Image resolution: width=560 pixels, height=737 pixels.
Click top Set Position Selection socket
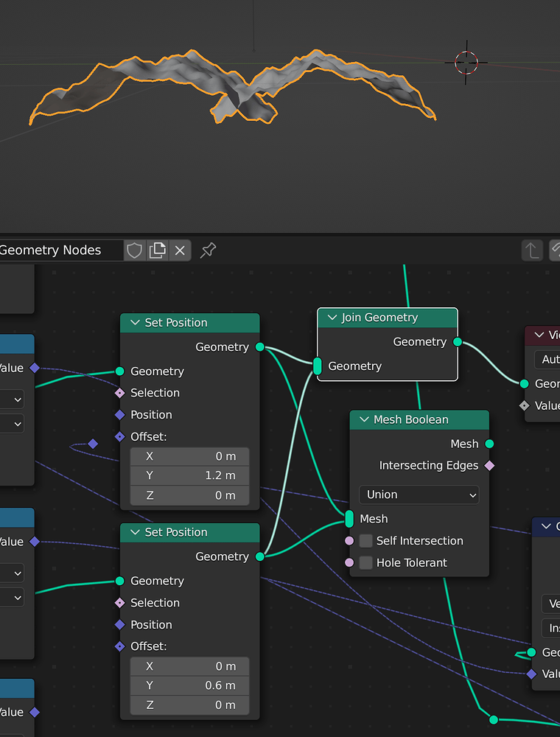tap(120, 393)
